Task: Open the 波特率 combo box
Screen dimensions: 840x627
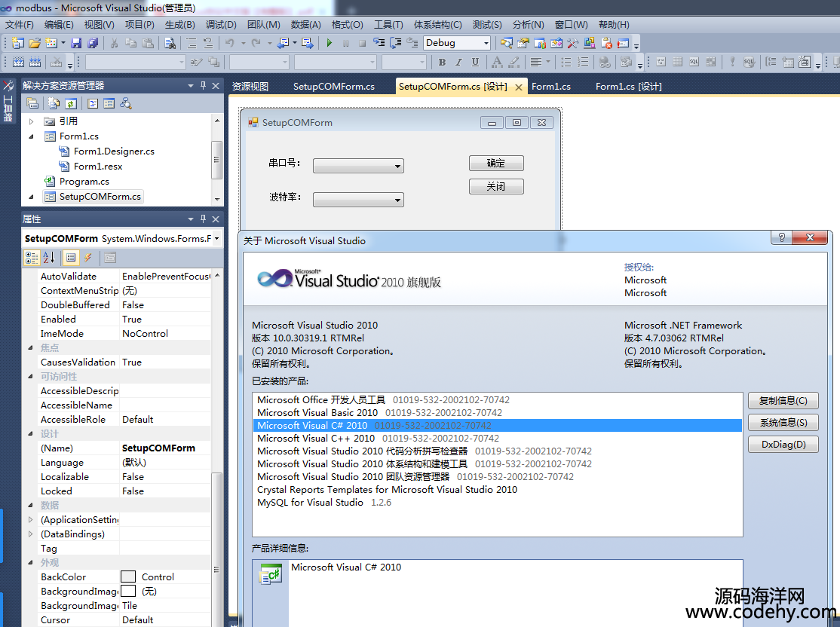Action: tap(358, 200)
